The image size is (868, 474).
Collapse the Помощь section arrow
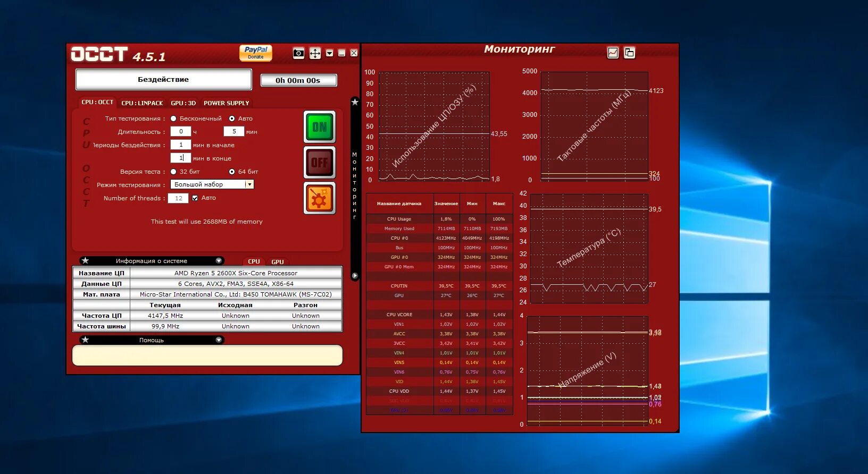coord(219,340)
